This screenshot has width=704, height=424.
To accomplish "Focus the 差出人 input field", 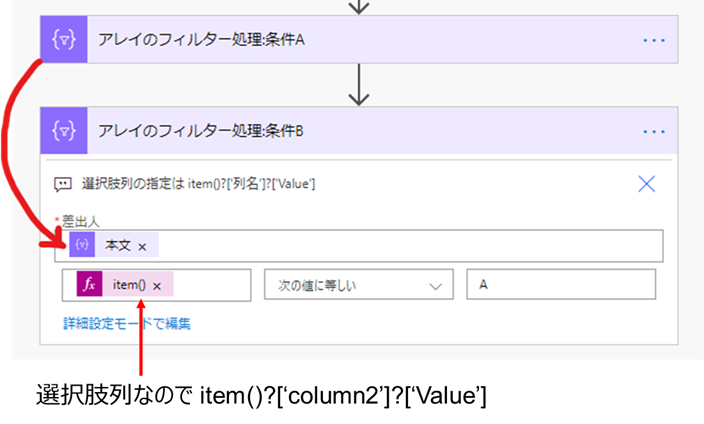I will (359, 246).
